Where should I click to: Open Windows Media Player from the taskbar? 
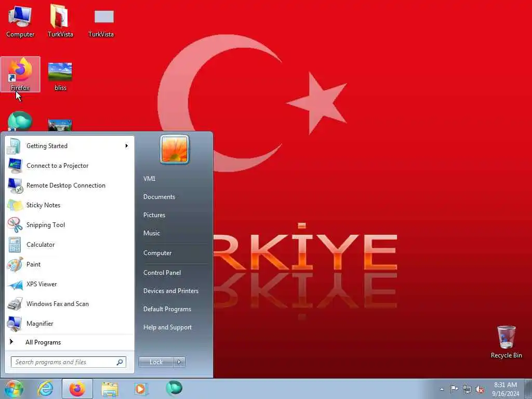pyautogui.click(x=140, y=389)
